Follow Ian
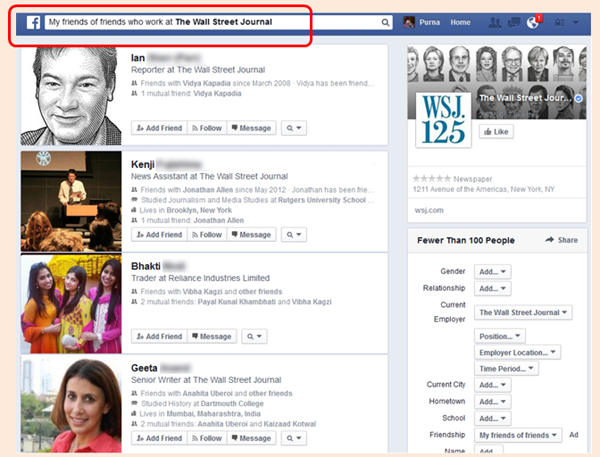The width and height of the screenshot is (600, 457). coord(207,128)
